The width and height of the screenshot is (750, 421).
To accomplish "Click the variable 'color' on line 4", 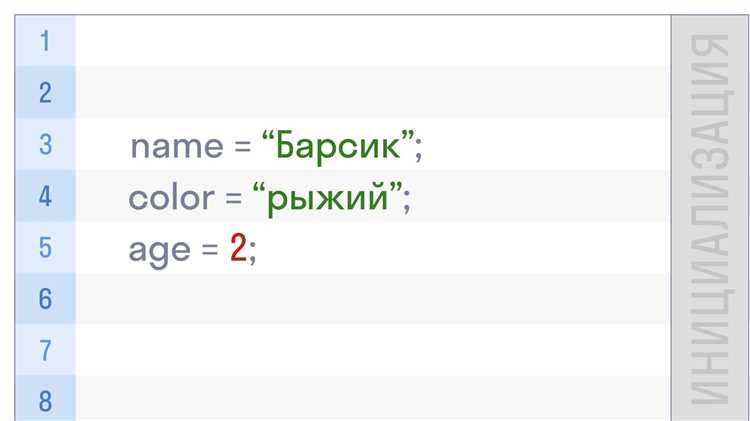I will point(171,198).
